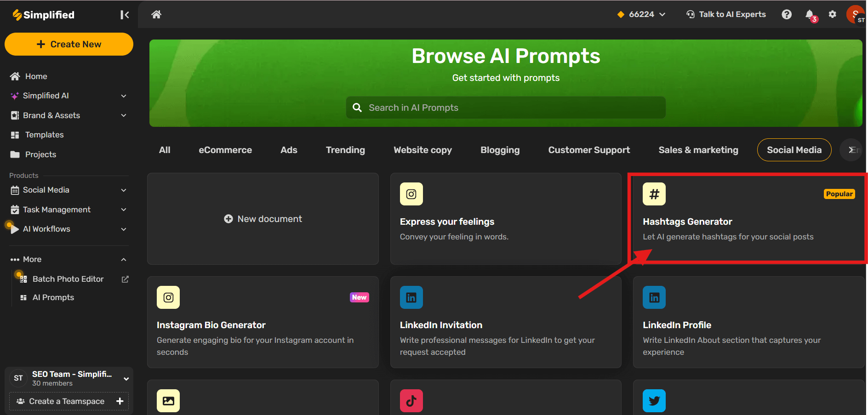Select the Social Media category tab
Screen dimensions: 868x415
tap(794, 150)
